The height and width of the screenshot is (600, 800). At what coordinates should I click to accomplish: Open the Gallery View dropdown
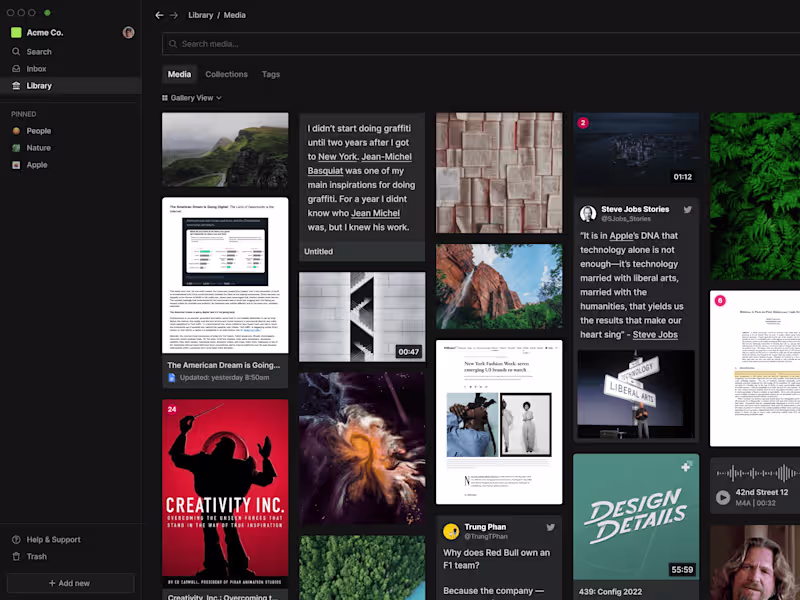pos(192,98)
